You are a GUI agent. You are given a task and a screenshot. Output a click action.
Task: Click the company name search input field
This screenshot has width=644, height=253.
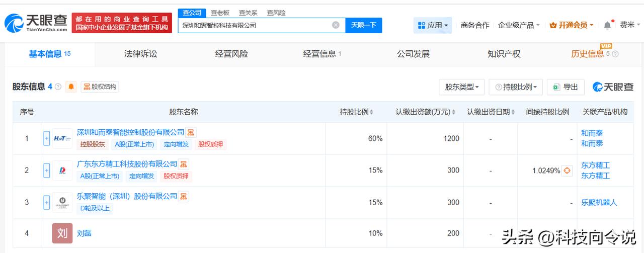pos(254,25)
